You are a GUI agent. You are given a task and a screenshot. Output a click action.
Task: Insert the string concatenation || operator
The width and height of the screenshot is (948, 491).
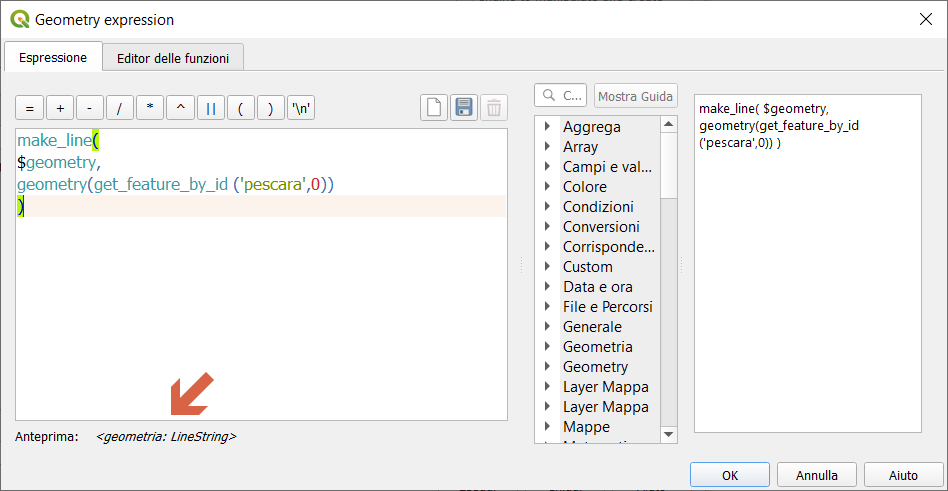coord(210,109)
